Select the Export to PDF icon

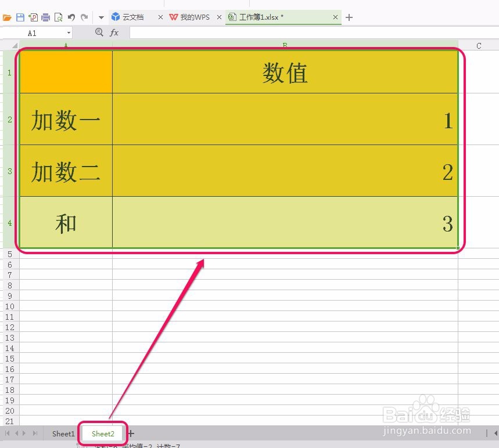point(33,17)
